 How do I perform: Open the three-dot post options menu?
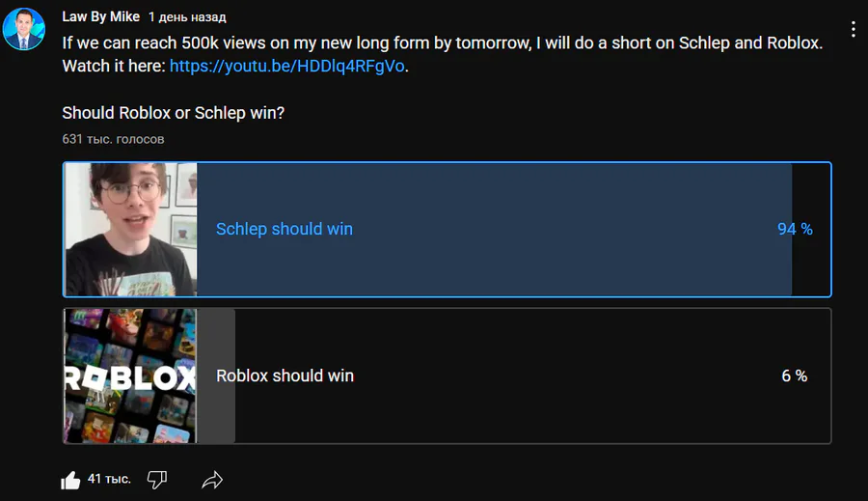click(x=854, y=29)
